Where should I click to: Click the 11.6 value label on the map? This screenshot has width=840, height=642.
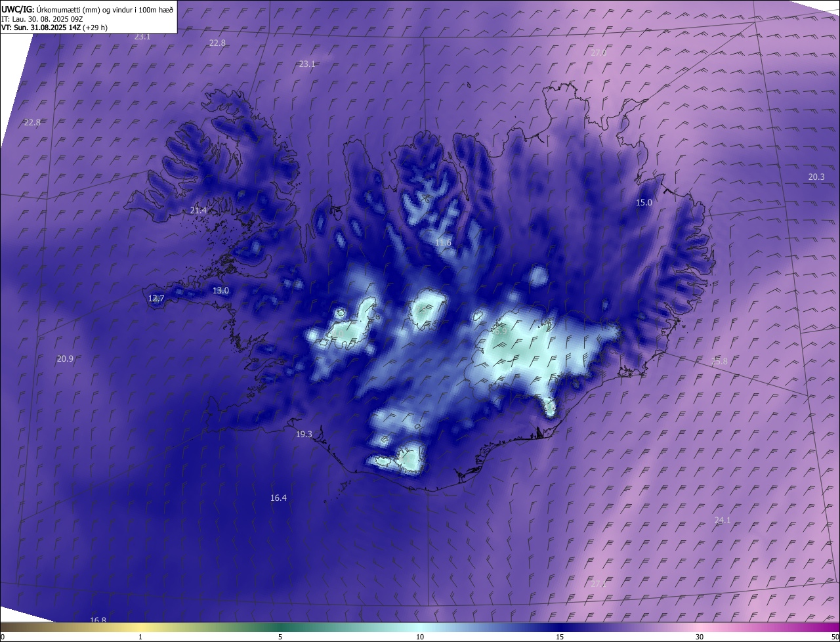click(444, 243)
